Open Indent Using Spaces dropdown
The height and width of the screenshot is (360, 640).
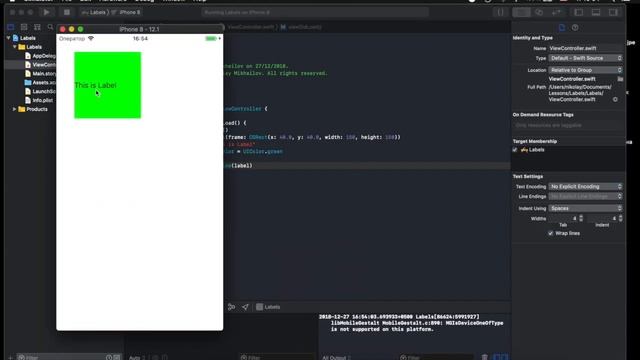(585, 208)
